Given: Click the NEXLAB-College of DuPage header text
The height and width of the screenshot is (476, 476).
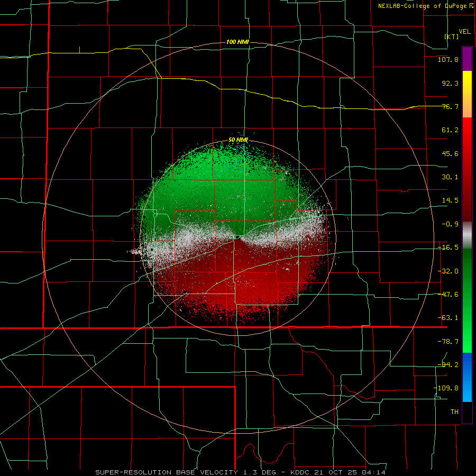Looking at the screenshot, I should [x=422, y=6].
